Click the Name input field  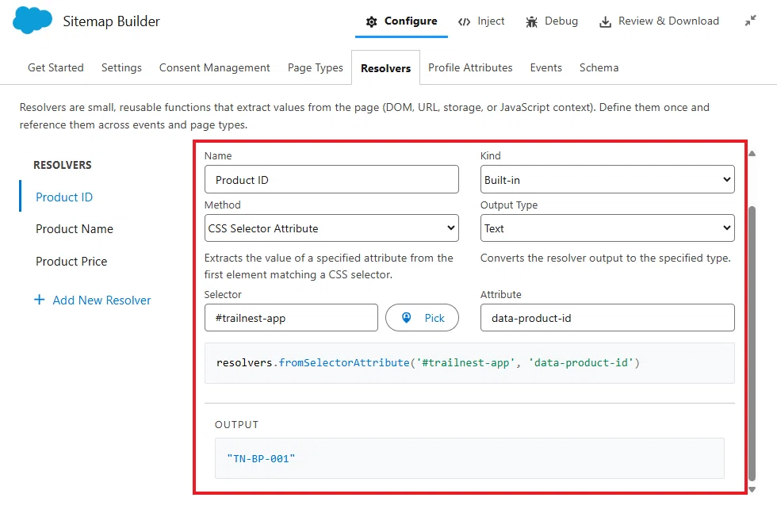click(x=331, y=179)
